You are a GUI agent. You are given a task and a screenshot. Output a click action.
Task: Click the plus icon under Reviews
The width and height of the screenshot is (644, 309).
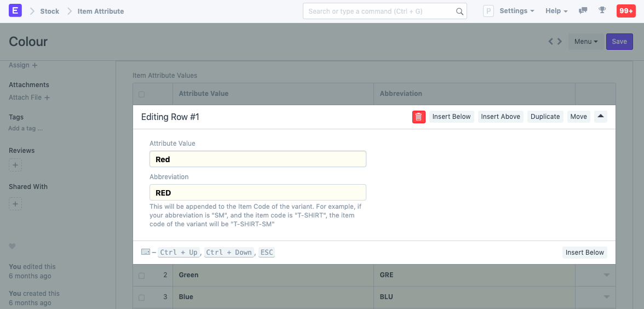click(x=15, y=165)
